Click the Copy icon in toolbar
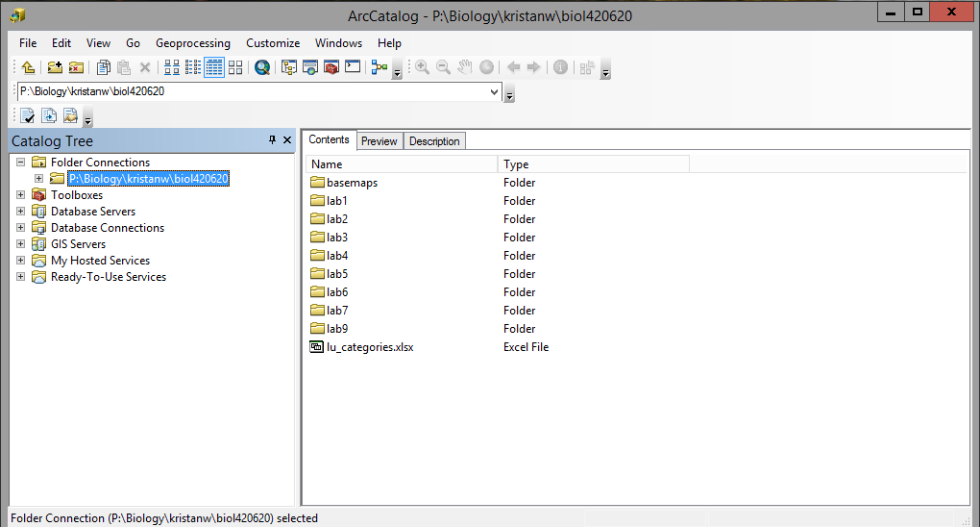The image size is (980, 527). tap(104, 67)
